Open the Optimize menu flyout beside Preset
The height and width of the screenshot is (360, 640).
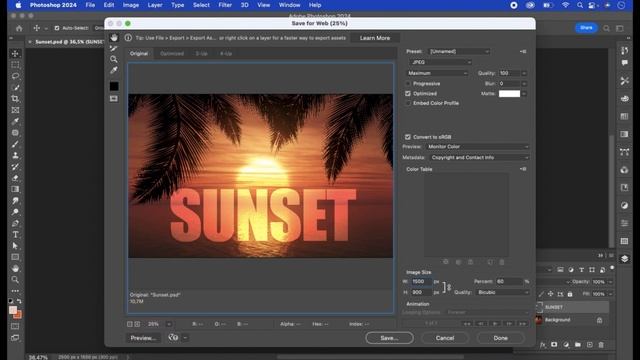(523, 51)
